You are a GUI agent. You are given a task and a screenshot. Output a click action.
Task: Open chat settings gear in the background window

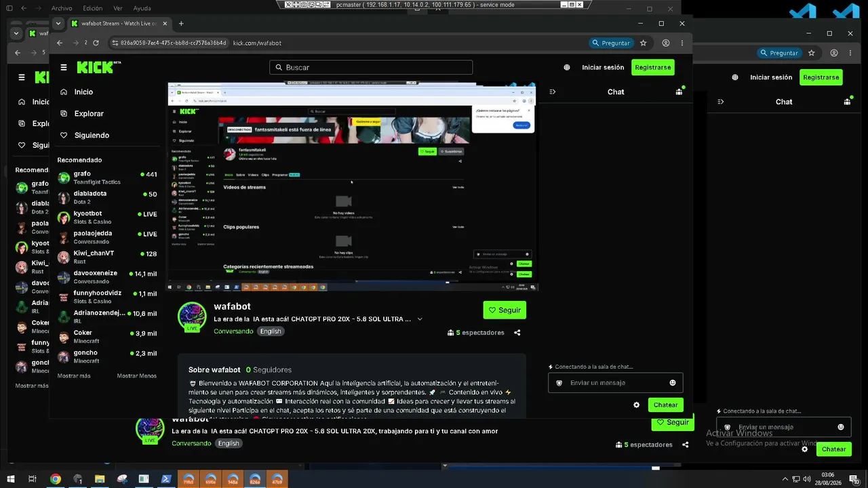(804, 449)
